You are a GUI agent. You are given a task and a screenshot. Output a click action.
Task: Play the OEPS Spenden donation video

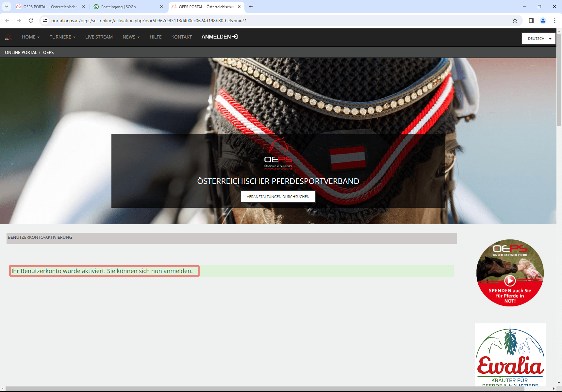click(x=510, y=280)
